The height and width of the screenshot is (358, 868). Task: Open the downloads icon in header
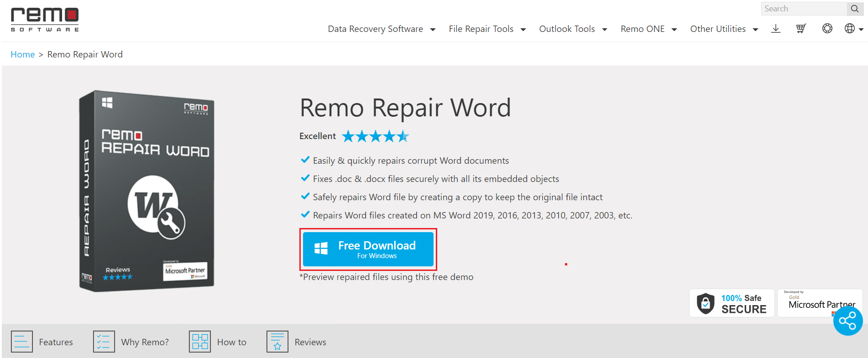[776, 29]
